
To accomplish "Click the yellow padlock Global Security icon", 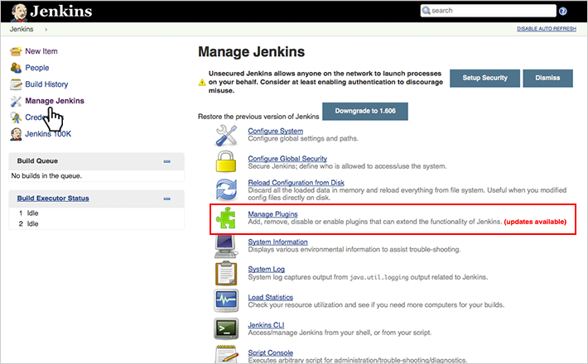I will [x=226, y=162].
